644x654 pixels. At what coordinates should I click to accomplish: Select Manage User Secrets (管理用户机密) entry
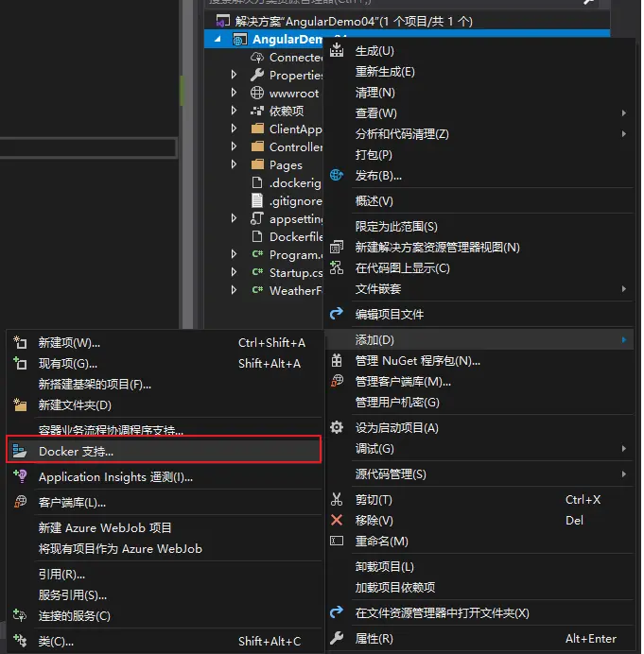click(479, 402)
